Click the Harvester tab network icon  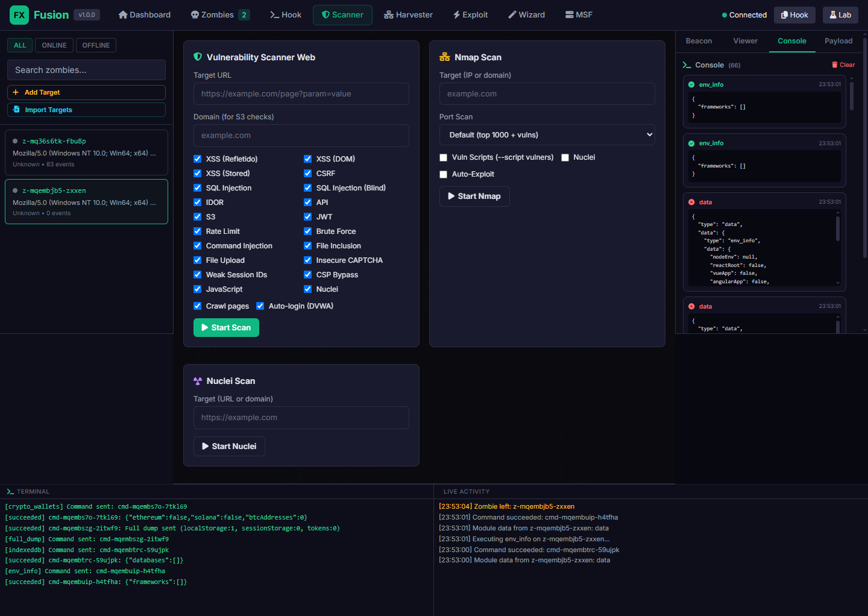[389, 15]
